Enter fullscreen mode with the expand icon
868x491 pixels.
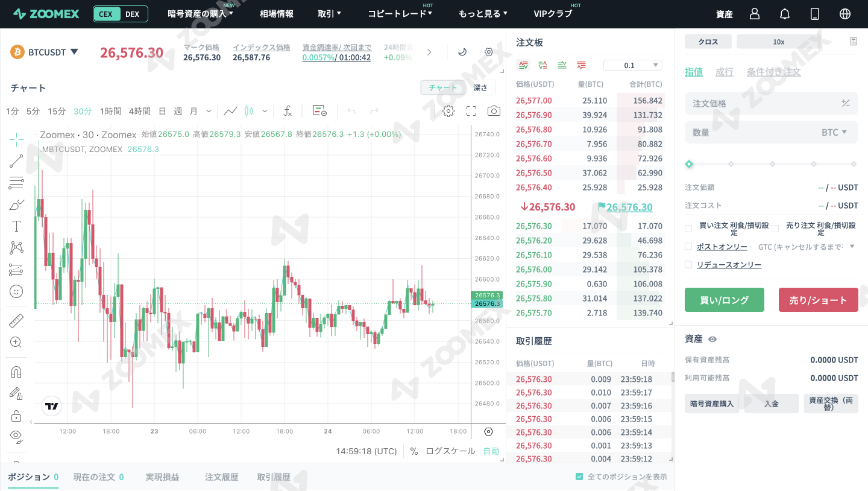[471, 111]
